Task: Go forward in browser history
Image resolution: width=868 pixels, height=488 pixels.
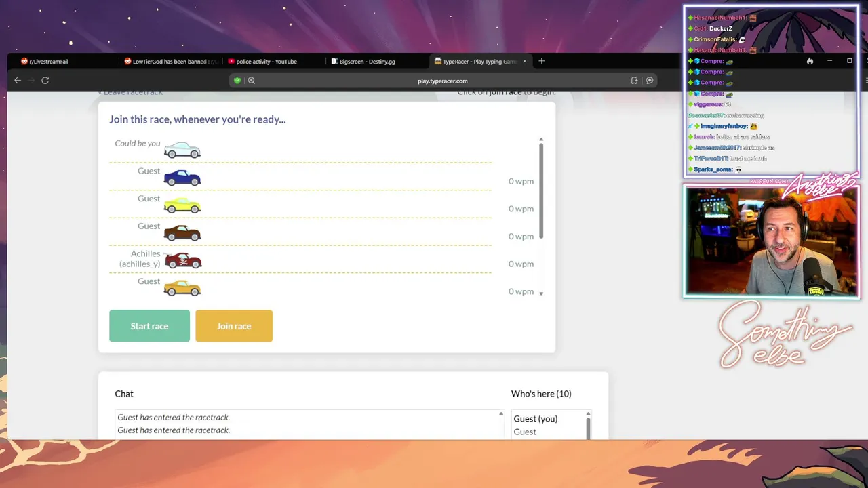Action: (x=31, y=80)
